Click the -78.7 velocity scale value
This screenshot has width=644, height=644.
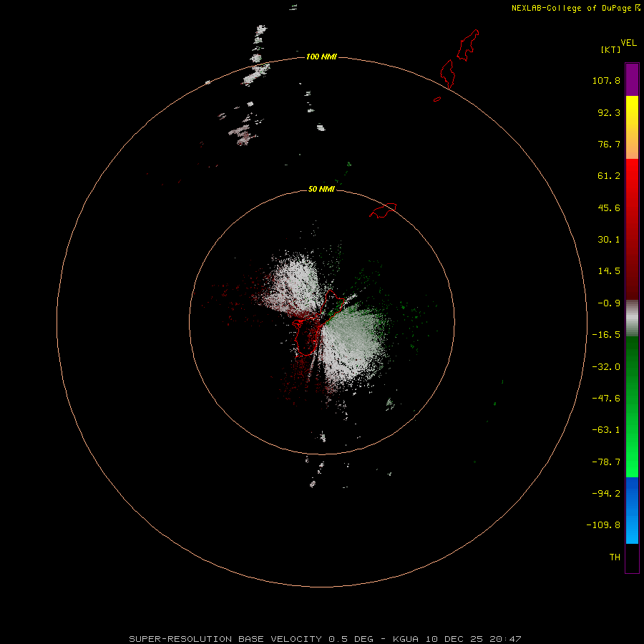[606, 462]
